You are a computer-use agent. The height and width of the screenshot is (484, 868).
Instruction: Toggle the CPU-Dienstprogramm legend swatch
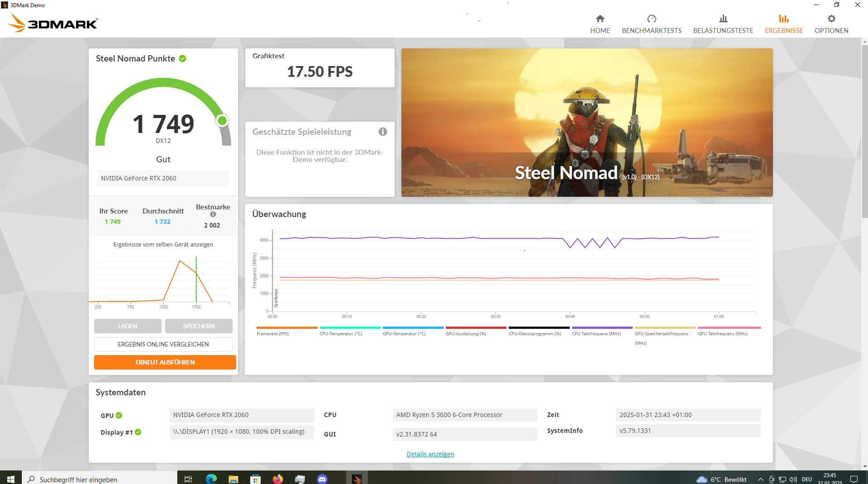pos(539,327)
